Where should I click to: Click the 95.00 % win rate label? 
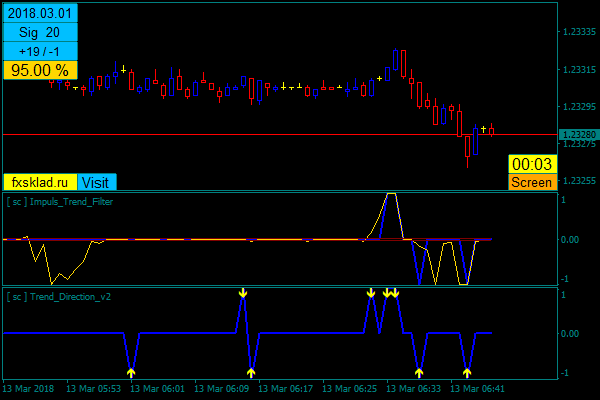tap(40, 70)
